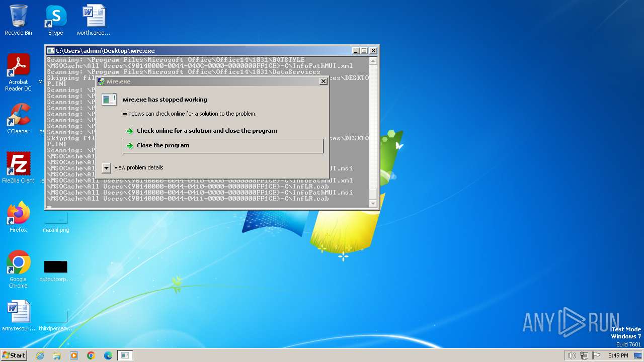
Task: Close the wire.exe console window
Action: (373, 51)
